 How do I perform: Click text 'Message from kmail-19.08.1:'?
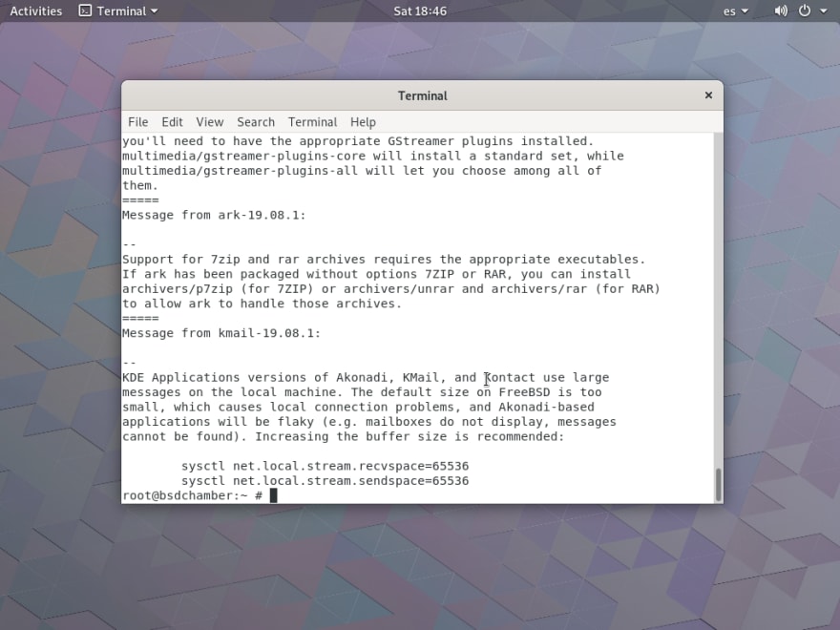(221, 333)
